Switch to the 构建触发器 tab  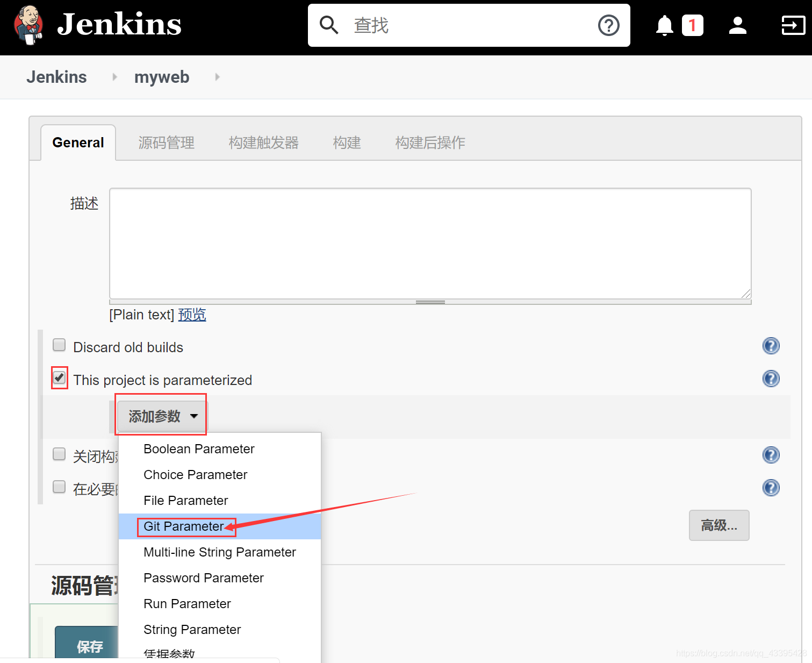tap(263, 142)
